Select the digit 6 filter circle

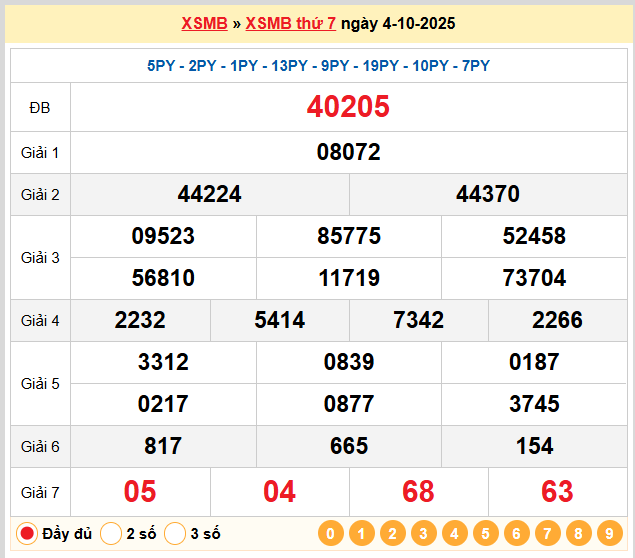pyautogui.click(x=516, y=533)
